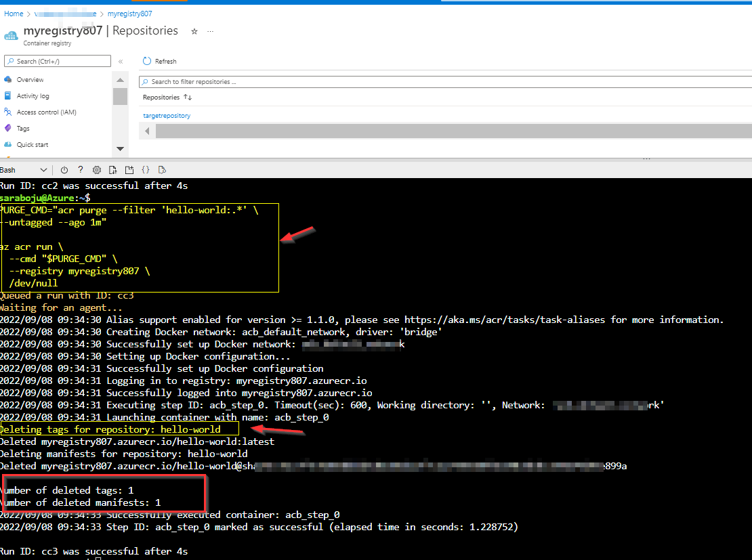
Task: Open Activity log in the sidebar
Action: (x=33, y=96)
